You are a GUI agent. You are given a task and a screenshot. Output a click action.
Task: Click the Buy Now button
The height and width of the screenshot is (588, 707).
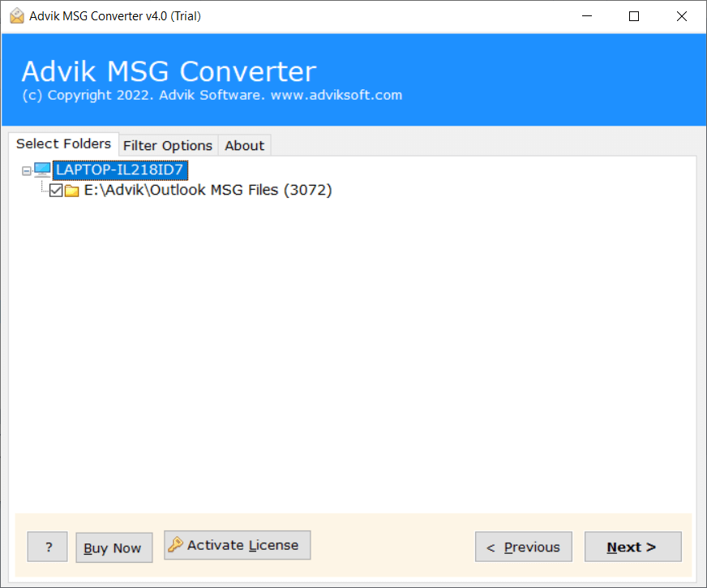click(114, 547)
